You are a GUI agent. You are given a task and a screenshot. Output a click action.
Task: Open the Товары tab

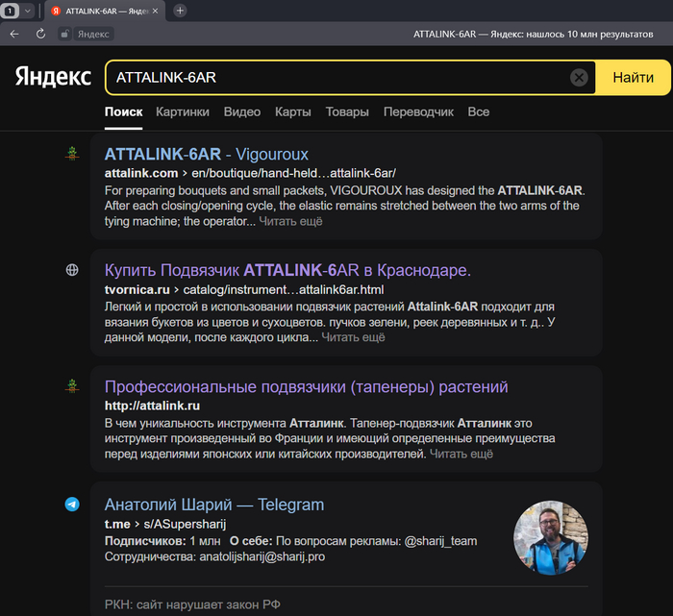coord(347,112)
